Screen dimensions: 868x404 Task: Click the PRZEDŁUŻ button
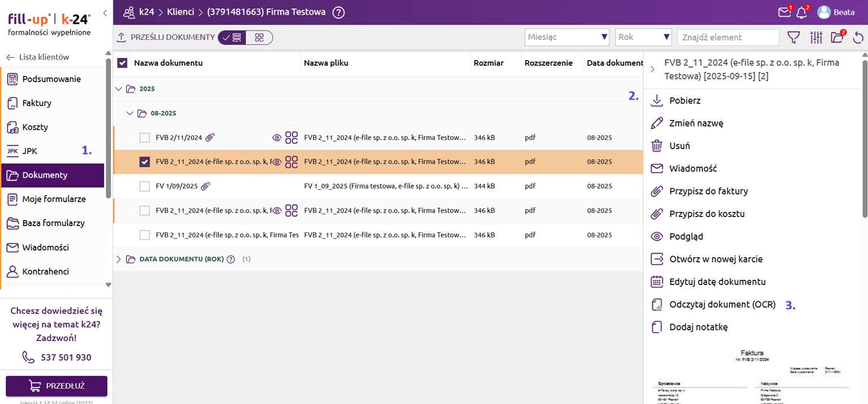tap(57, 386)
